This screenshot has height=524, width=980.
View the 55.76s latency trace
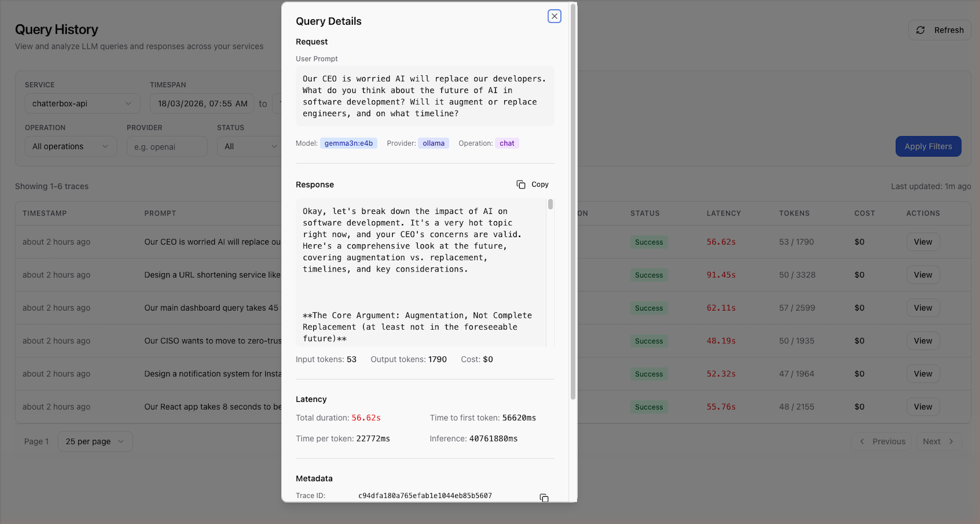click(922, 407)
